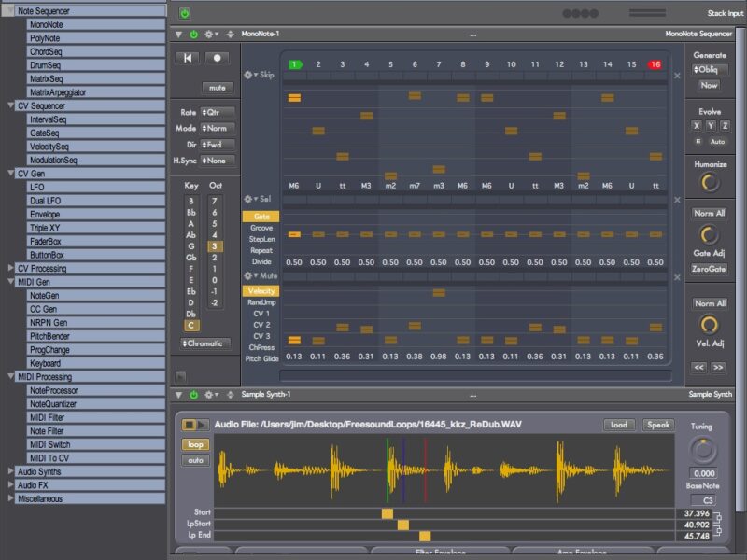The height and width of the screenshot is (560, 747).
Task: Enable the Evolve Auto option
Action: pos(716,142)
